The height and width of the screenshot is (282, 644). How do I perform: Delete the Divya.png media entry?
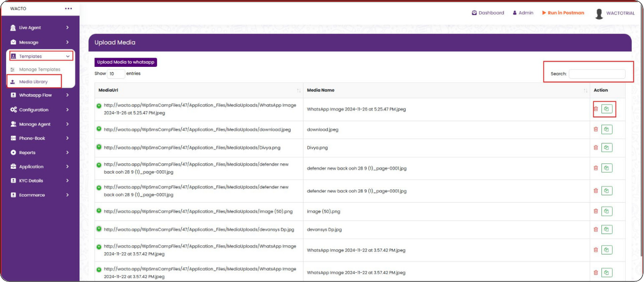coord(595,147)
